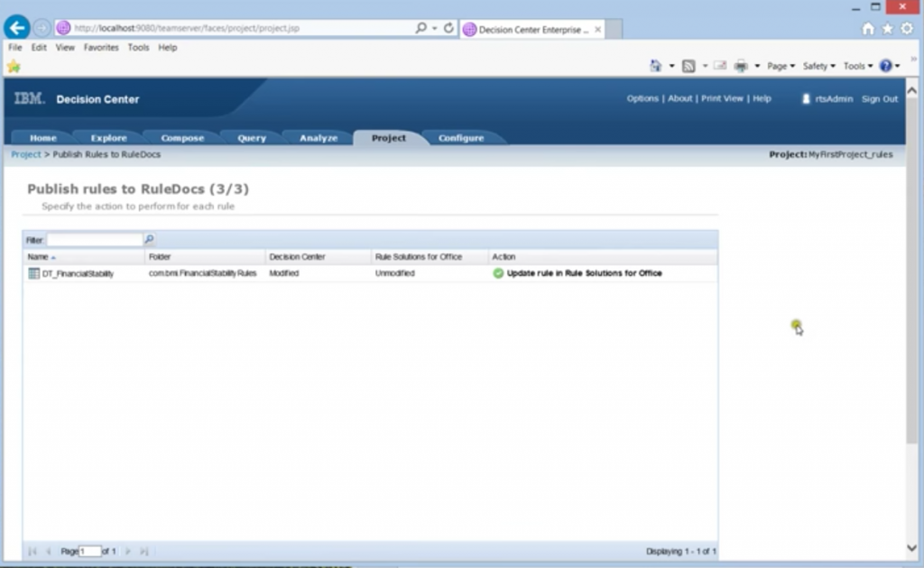
Task: Click the IBM logo in the header
Action: click(30, 98)
